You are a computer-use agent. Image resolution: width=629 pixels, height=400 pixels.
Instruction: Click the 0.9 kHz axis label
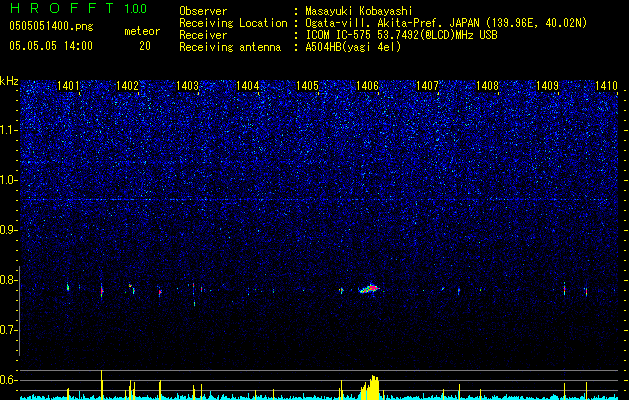pyautogui.click(x=9, y=230)
